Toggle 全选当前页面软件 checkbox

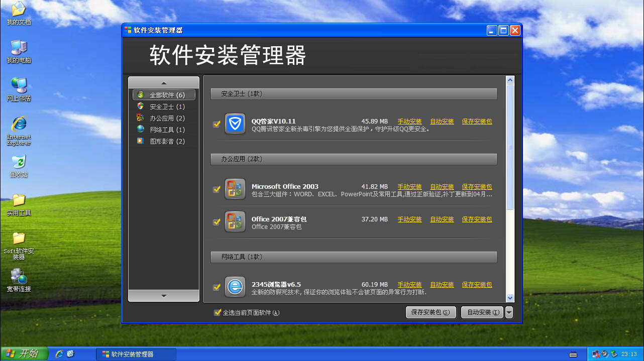pos(218,312)
